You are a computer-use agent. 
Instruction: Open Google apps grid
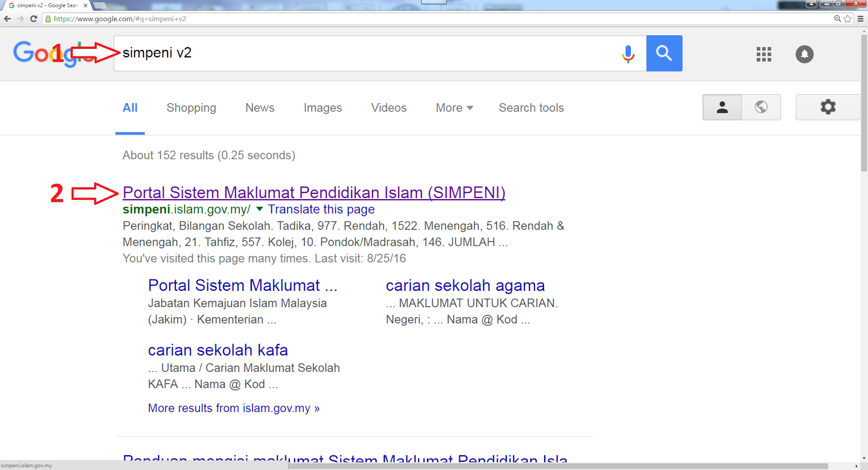pos(764,54)
